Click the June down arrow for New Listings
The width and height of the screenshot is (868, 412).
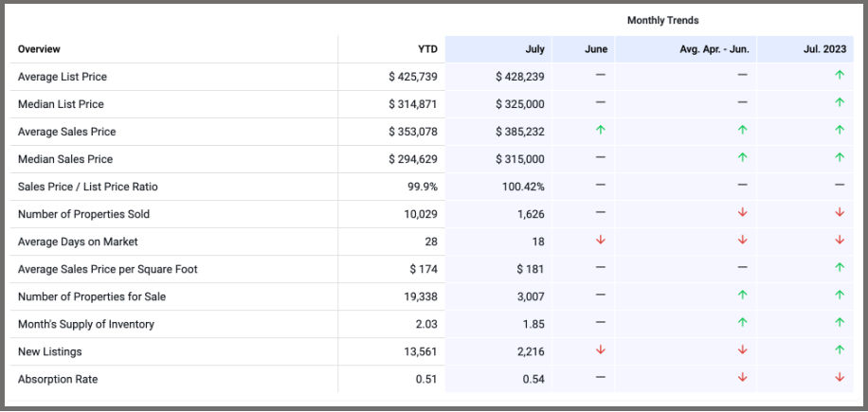[x=601, y=350]
